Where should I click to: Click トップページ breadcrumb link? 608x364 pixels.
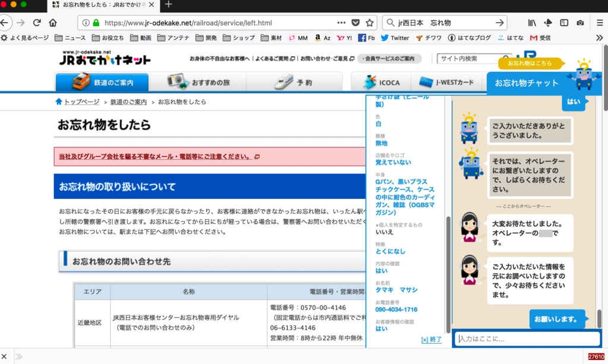point(81,102)
